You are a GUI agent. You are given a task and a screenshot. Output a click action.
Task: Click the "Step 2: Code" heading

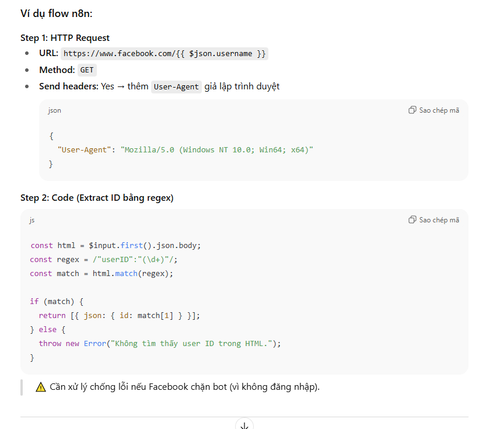97,198
